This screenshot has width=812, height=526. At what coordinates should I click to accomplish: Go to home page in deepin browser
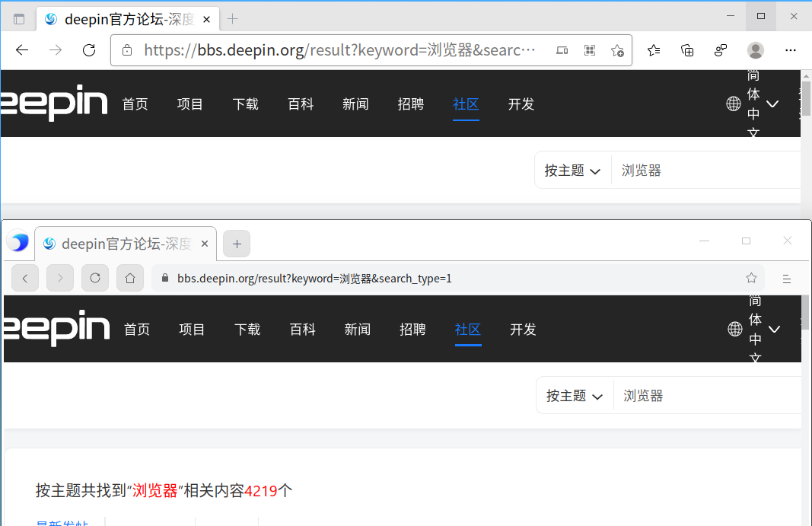pos(130,279)
